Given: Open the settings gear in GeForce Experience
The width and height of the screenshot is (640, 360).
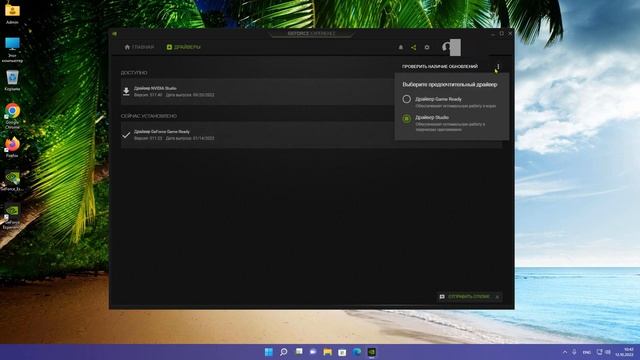Looking at the screenshot, I should 427,47.
